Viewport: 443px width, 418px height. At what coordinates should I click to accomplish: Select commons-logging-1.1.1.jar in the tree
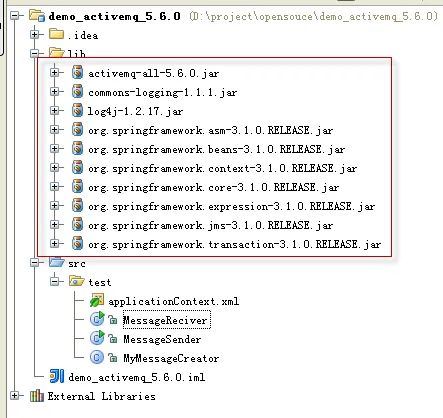click(162, 92)
